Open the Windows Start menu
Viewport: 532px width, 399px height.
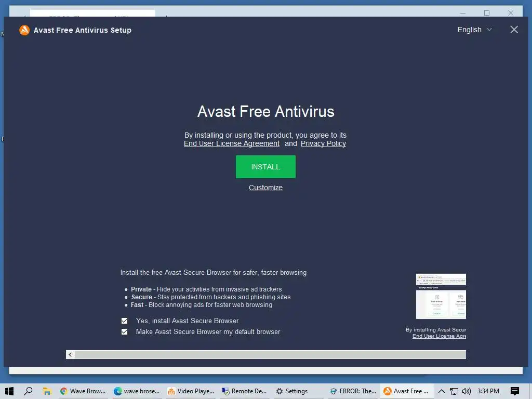(x=9, y=391)
